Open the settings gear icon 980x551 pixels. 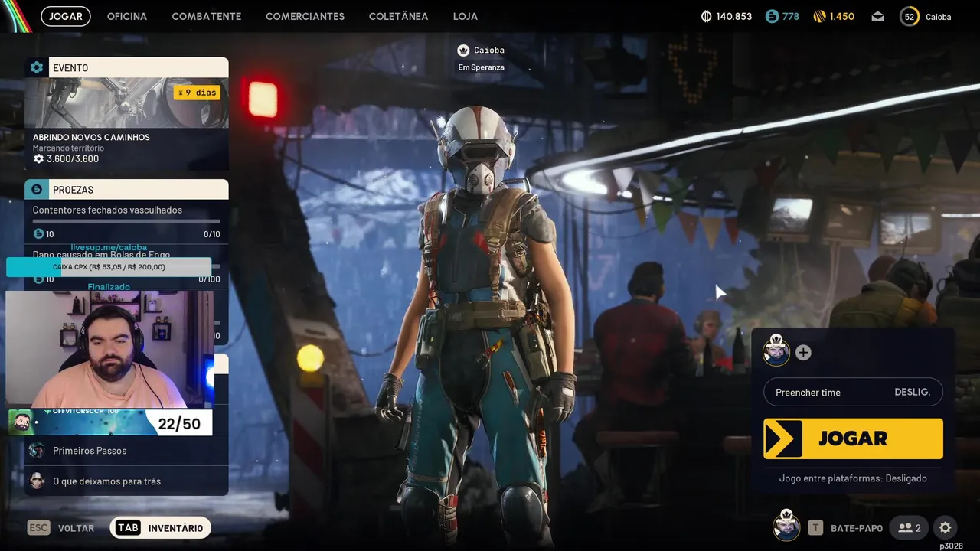tap(946, 528)
